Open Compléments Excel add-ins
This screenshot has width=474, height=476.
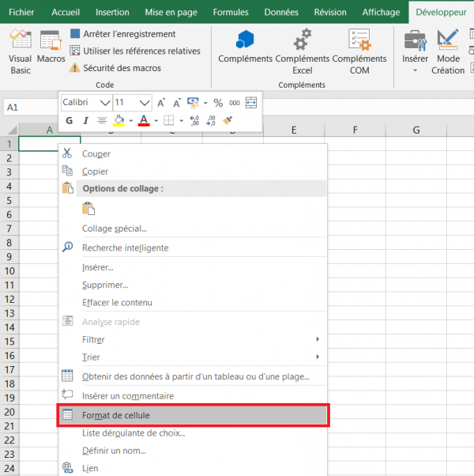coord(302,52)
